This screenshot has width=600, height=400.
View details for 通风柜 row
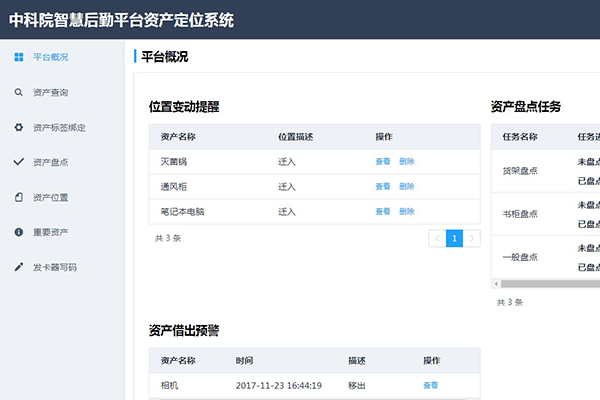point(382,186)
